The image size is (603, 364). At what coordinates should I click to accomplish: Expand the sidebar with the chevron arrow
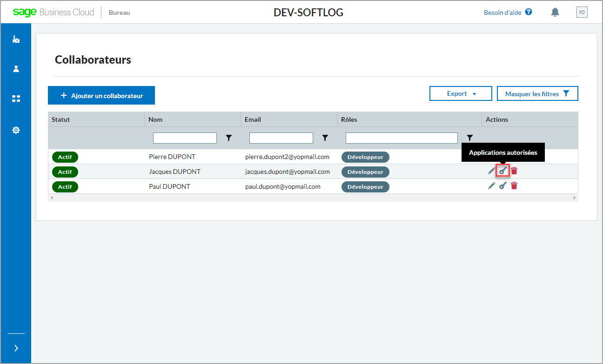pos(16,348)
